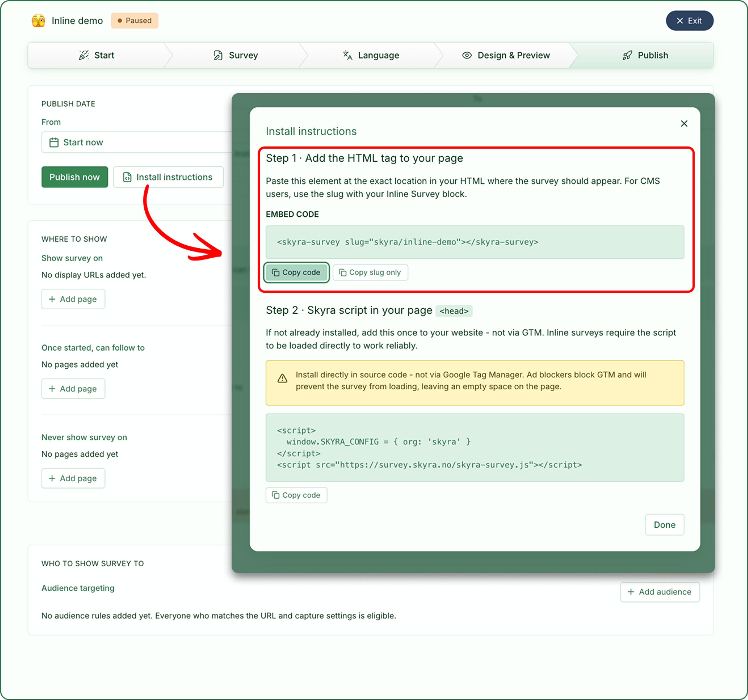Click the party icon on Start tab
Screen dimensions: 748x700
coord(84,55)
